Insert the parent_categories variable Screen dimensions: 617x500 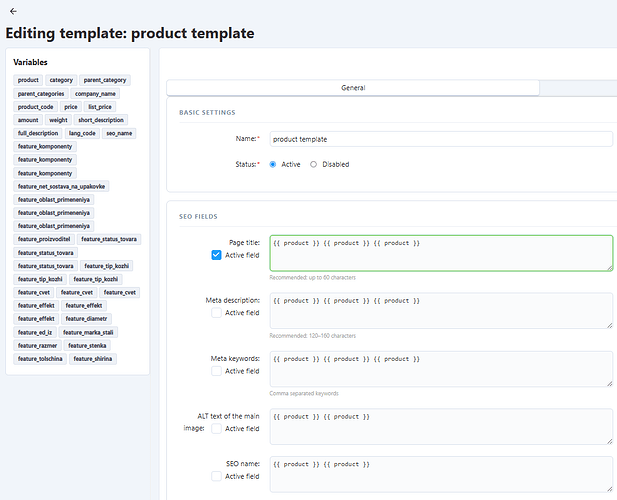[41, 94]
